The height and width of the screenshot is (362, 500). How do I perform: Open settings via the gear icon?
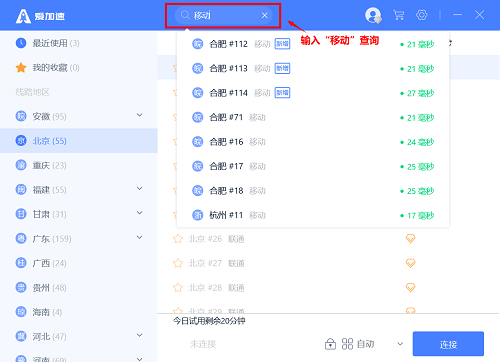[x=422, y=15]
